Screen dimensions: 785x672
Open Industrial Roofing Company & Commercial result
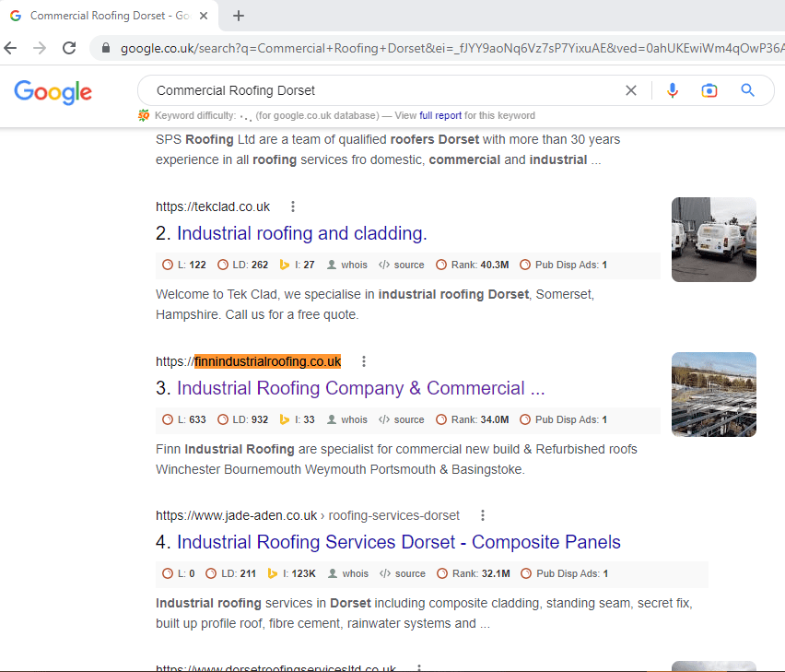click(x=360, y=388)
